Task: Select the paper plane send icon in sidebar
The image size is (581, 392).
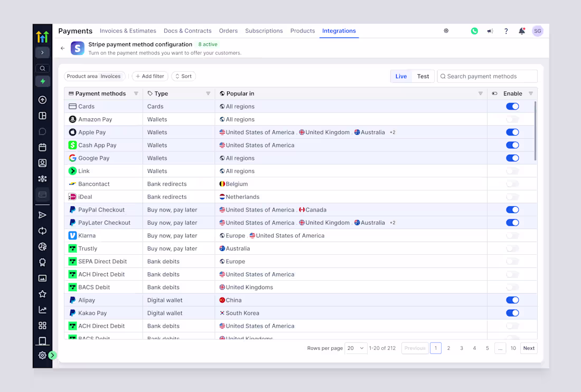Action: point(42,215)
